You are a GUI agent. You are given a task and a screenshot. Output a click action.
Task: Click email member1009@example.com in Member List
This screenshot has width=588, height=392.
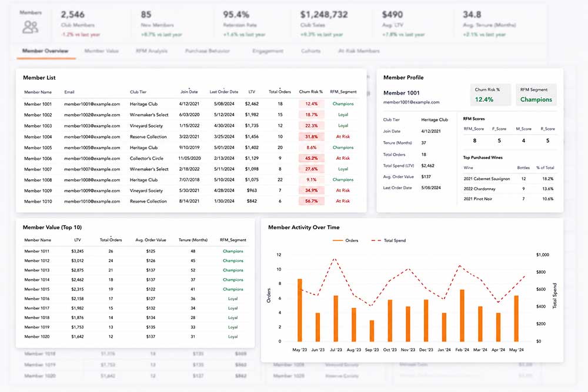tap(92, 190)
